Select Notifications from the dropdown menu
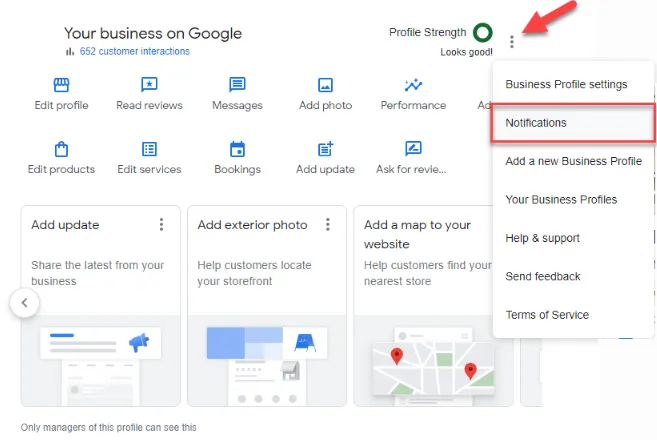The height and width of the screenshot is (440, 657). [x=574, y=123]
